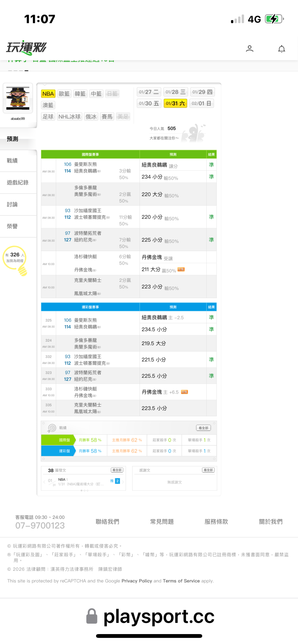This screenshot has height=644, width=298.
Task: Select the 01/30 五 date
Action: pyautogui.click(x=149, y=104)
